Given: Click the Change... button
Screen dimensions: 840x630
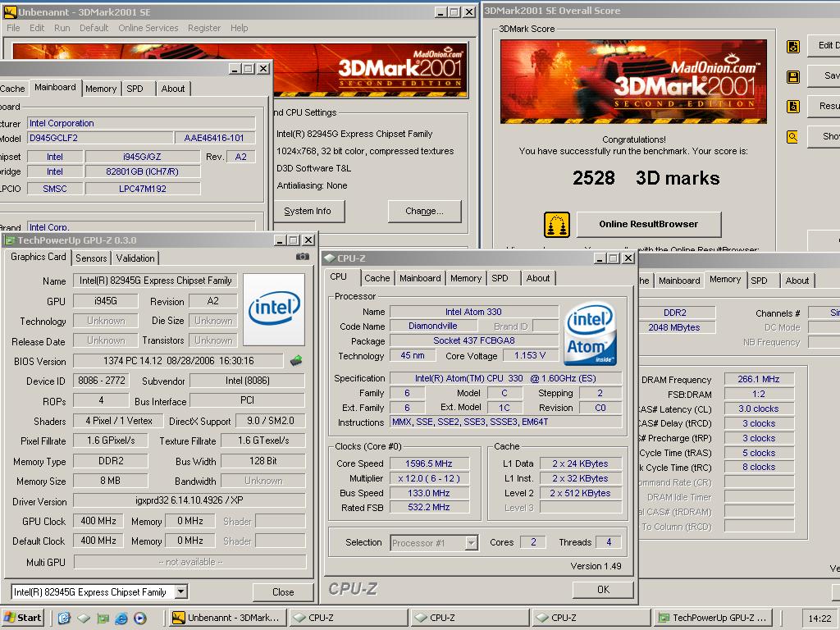Looking at the screenshot, I should click(424, 211).
